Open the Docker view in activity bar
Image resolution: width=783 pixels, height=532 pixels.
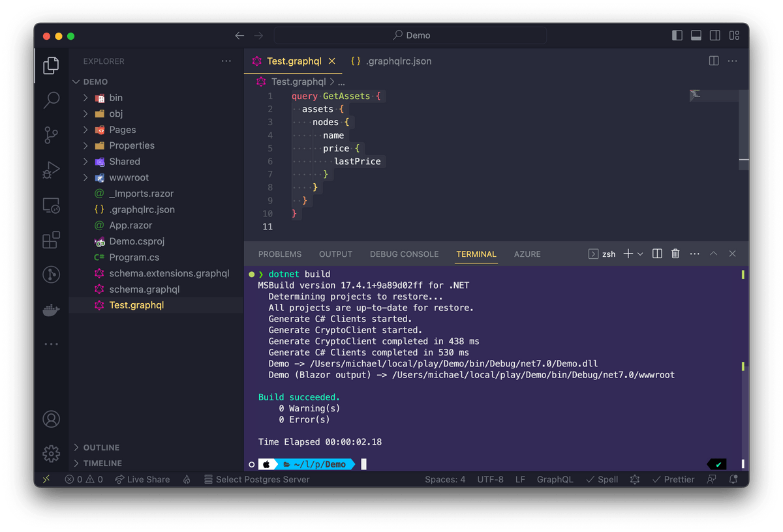[51, 310]
